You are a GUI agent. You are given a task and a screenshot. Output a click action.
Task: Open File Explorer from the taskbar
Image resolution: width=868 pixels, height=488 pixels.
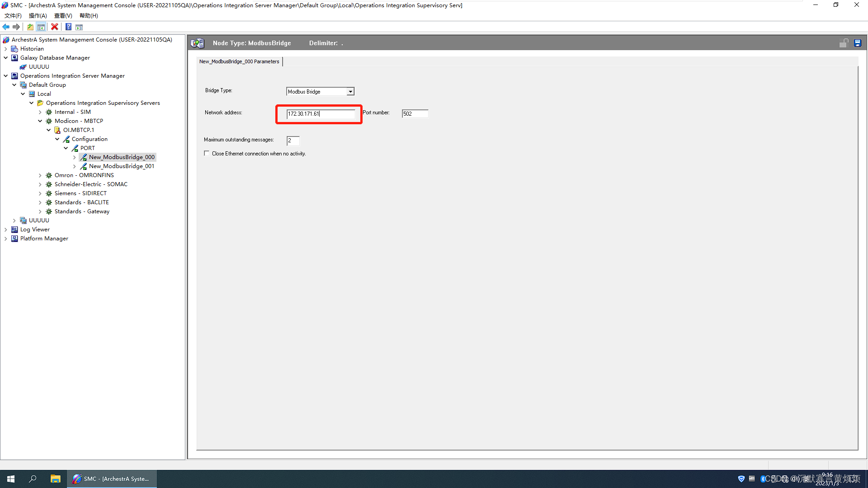click(x=55, y=479)
